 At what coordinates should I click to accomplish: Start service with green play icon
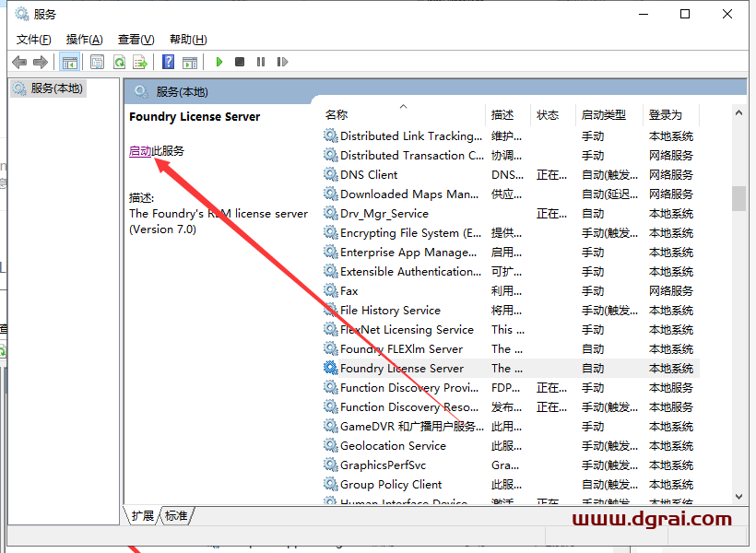pos(219,62)
